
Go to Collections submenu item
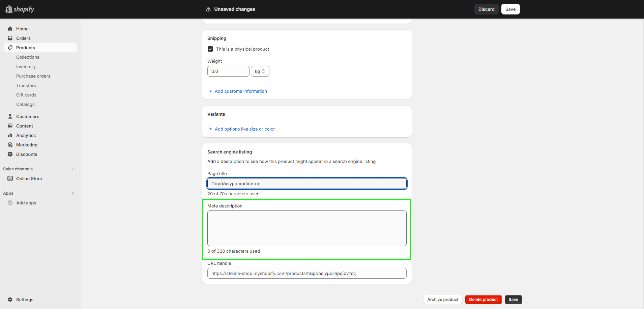[x=28, y=57]
